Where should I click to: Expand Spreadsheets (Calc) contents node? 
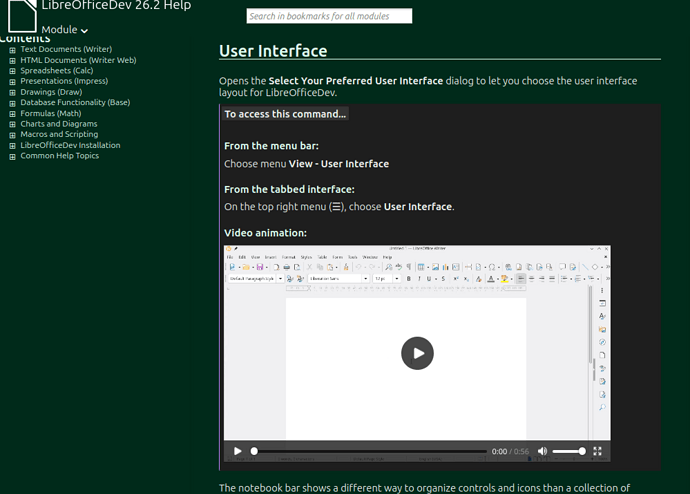click(12, 71)
